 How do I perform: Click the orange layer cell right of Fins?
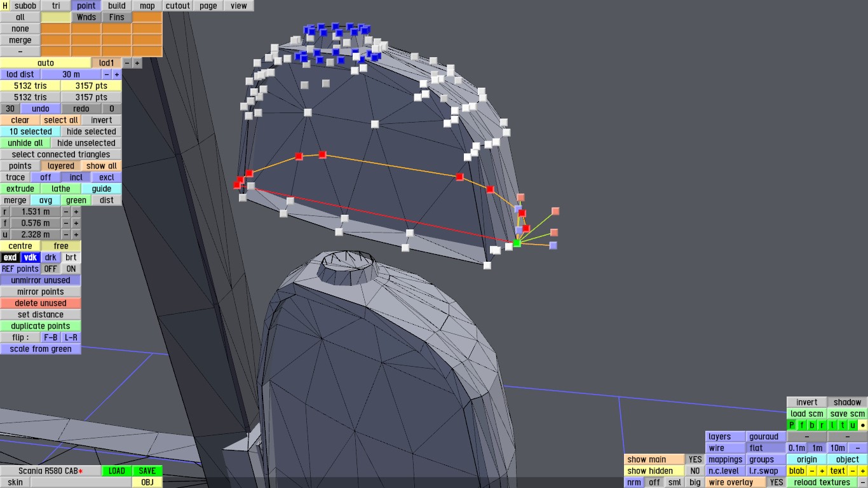[147, 17]
